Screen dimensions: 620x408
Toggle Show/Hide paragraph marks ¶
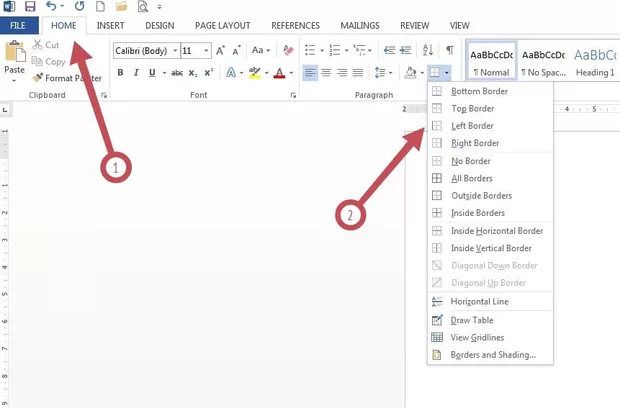pyautogui.click(x=450, y=50)
